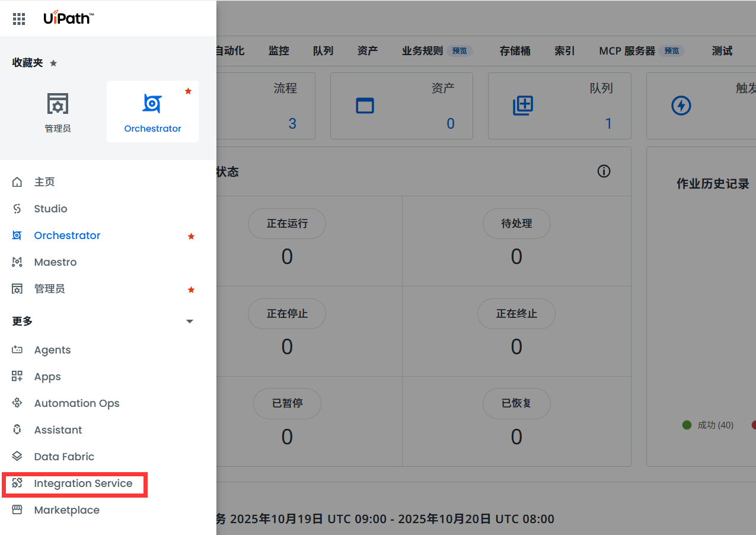Click the Maestro icon

(x=17, y=262)
